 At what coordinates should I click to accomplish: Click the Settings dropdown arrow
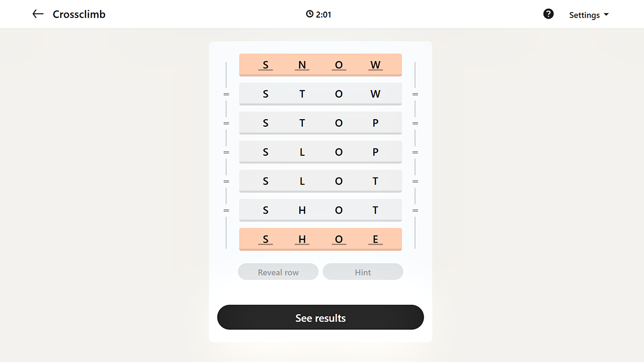(x=606, y=15)
